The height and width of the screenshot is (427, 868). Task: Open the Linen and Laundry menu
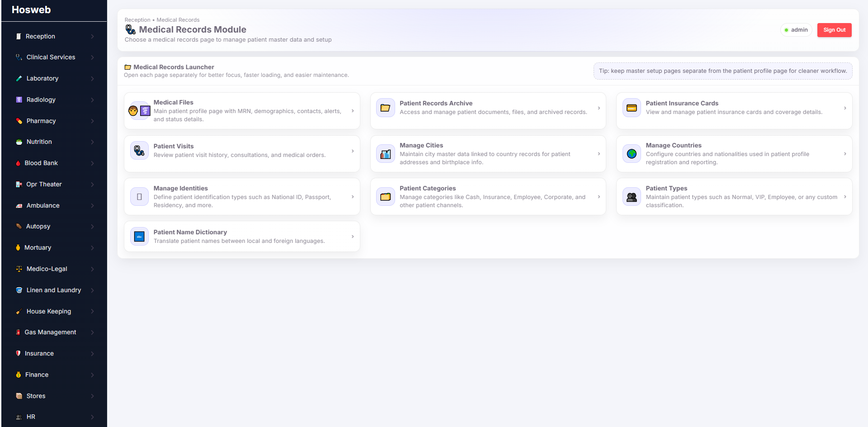coord(54,290)
